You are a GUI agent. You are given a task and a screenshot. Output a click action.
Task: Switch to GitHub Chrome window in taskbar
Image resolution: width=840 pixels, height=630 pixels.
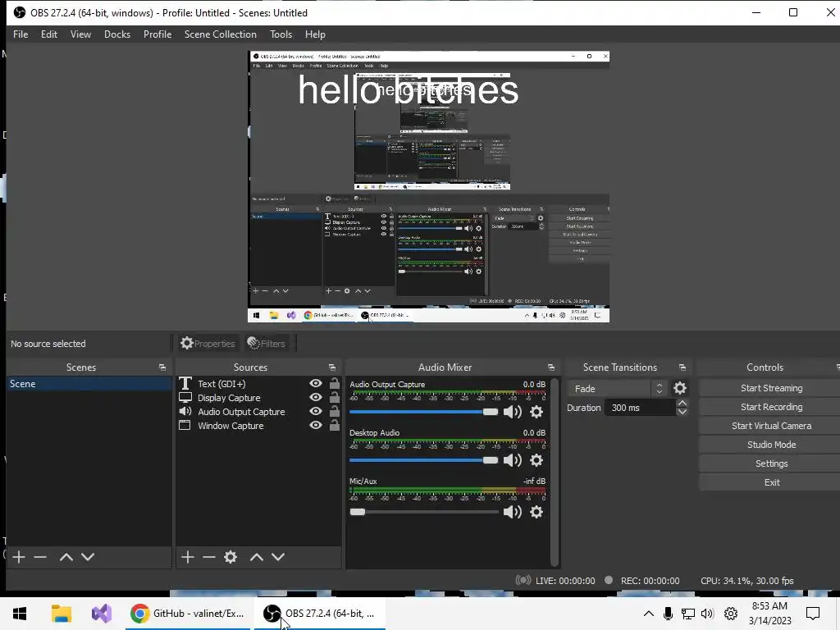point(188,614)
